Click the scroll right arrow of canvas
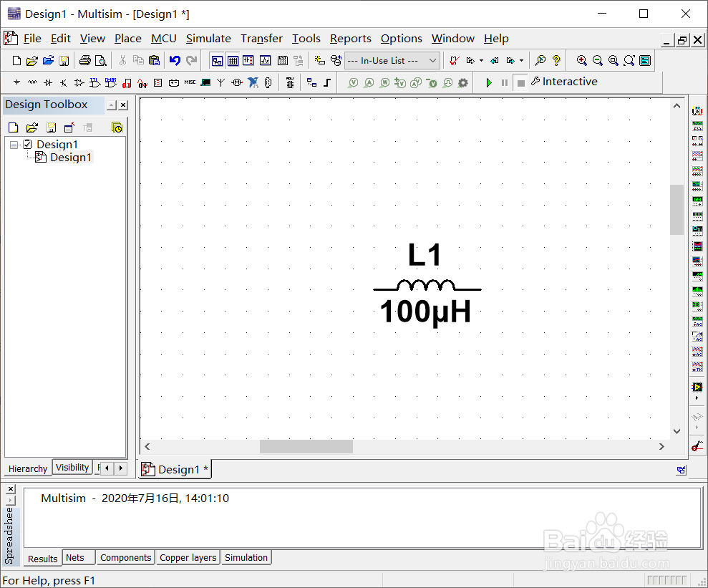This screenshot has width=708, height=588. (661, 446)
